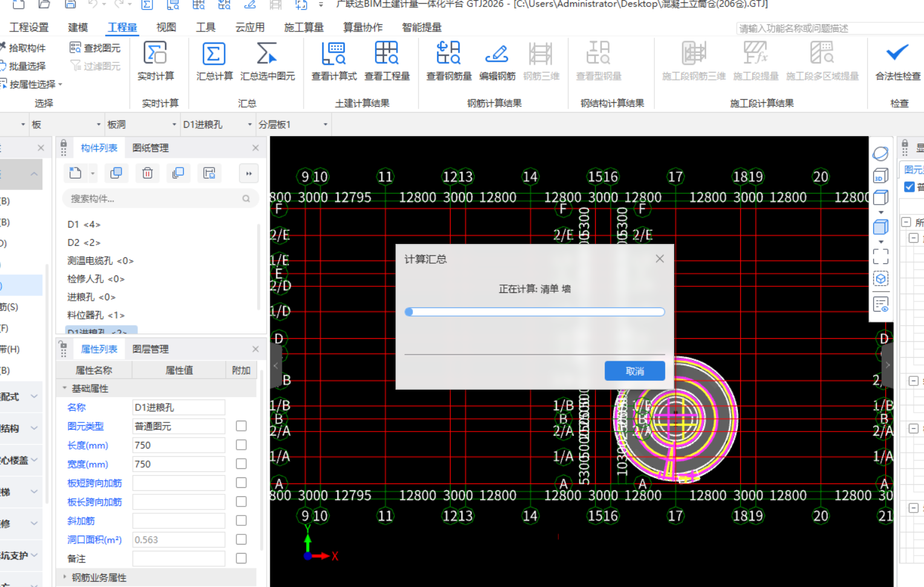Viewport: 924px width, 587px height.
Task: Click save icon in quick access toolbar
Action: [70, 4]
